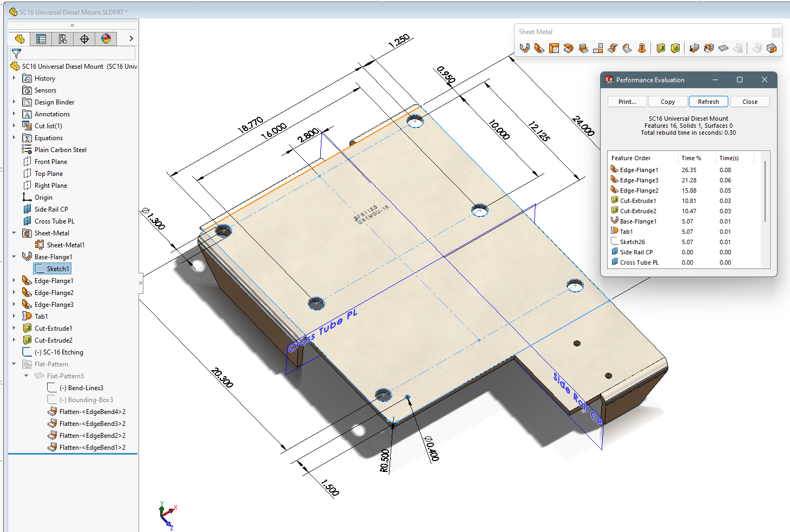This screenshot has width=790, height=532.
Task: Expand the Equations folder
Action: coord(14,137)
